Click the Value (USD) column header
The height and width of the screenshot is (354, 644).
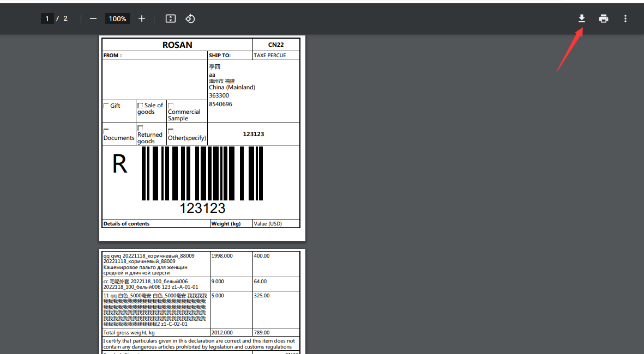point(268,223)
